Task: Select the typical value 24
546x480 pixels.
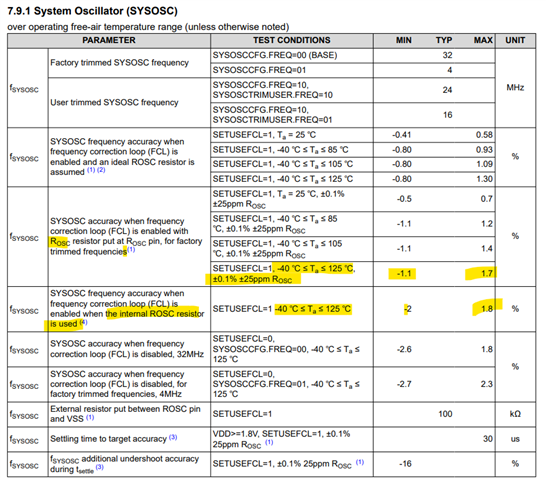Action: tap(447, 90)
